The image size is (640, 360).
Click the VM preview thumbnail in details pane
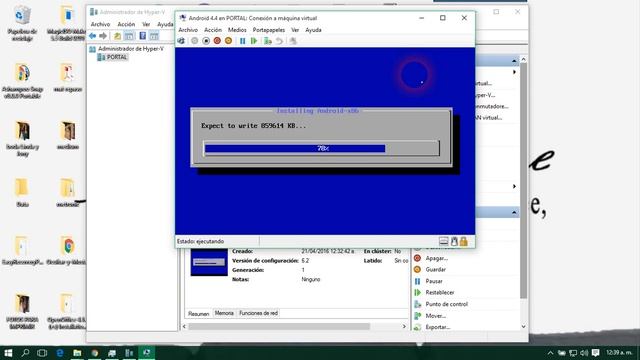[x=209, y=262]
